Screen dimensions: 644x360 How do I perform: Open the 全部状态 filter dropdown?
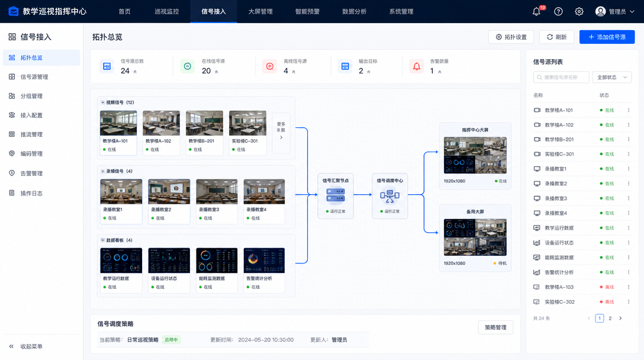[612, 77]
